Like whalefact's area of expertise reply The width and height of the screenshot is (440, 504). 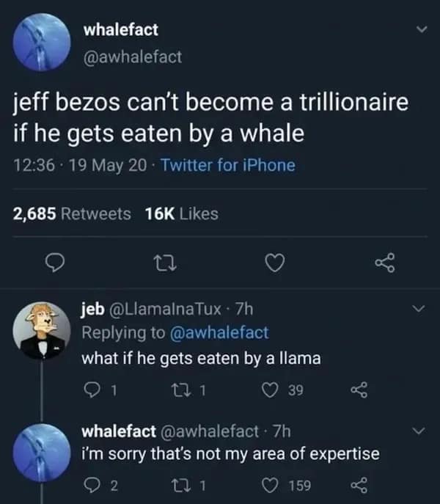coord(271,485)
